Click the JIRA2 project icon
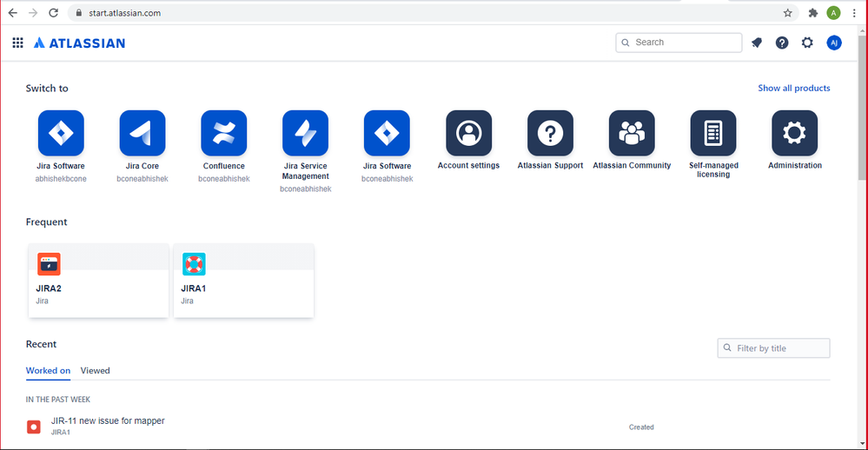Viewport: 868px width, 450px height. click(49, 264)
